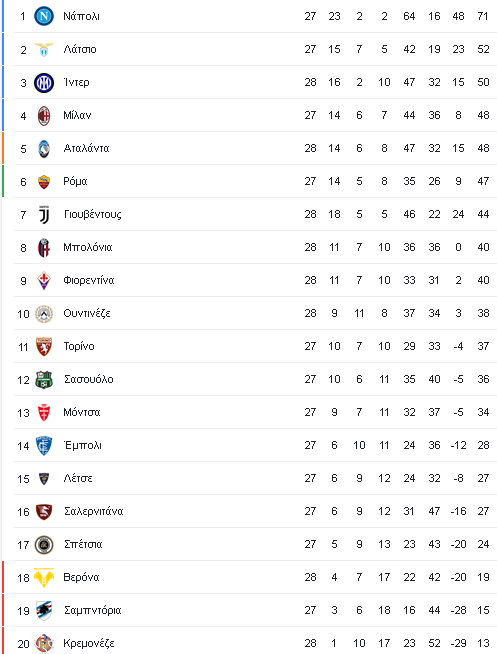Select the Sampdoria crest icon
This screenshot has width=497, height=654.
pos(44,611)
